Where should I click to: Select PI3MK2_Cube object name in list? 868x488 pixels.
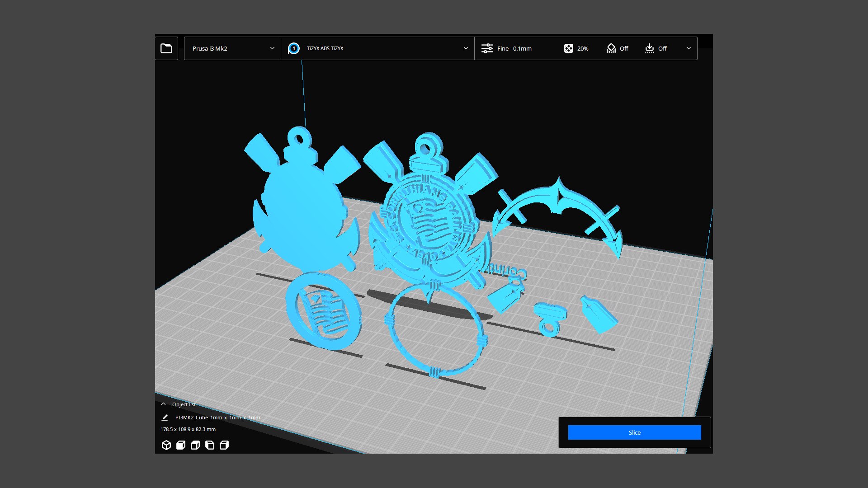217,418
